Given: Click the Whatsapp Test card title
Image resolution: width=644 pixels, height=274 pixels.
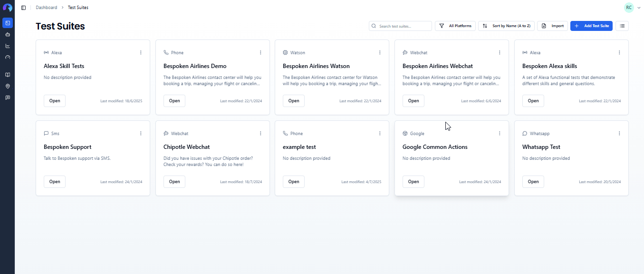Looking at the screenshot, I should tap(541, 147).
